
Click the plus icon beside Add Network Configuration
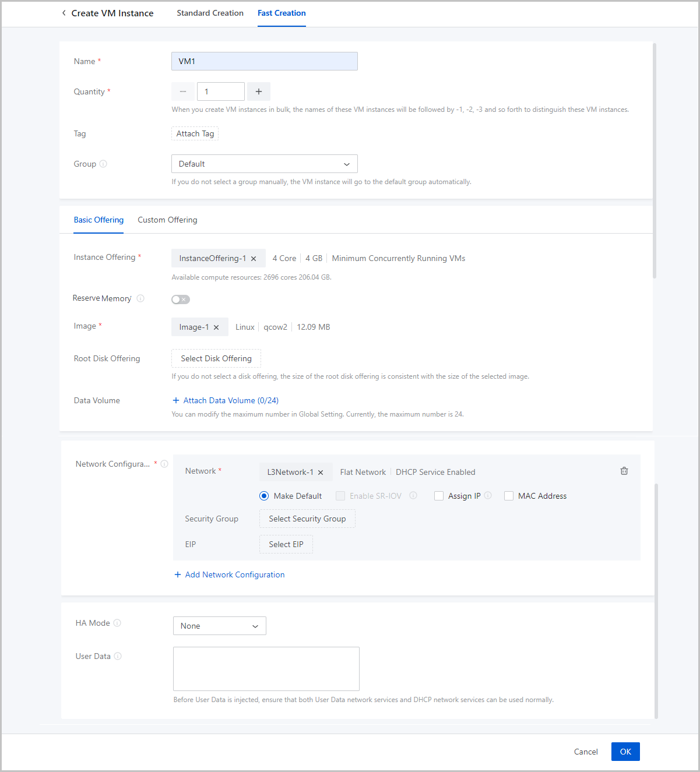(178, 574)
